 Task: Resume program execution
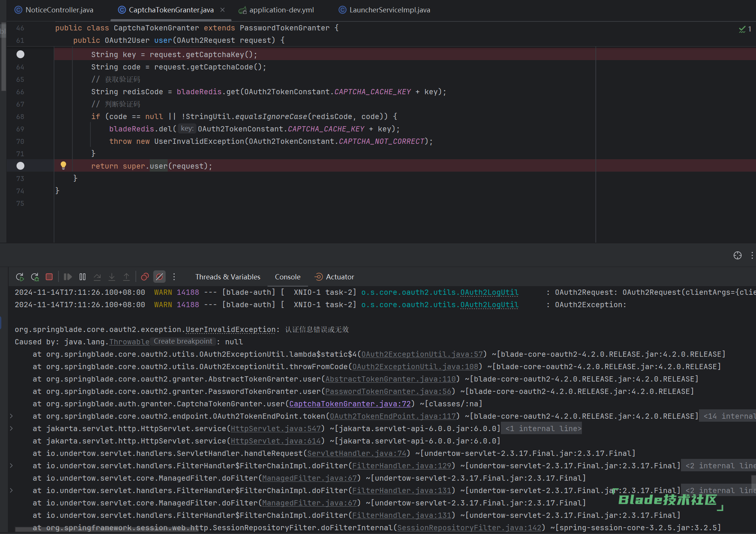click(68, 277)
